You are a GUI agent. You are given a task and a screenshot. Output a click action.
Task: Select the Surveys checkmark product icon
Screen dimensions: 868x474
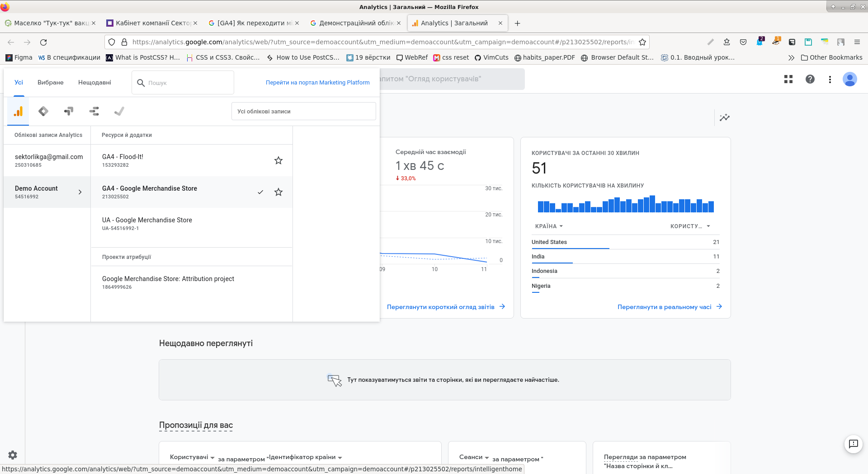(119, 111)
